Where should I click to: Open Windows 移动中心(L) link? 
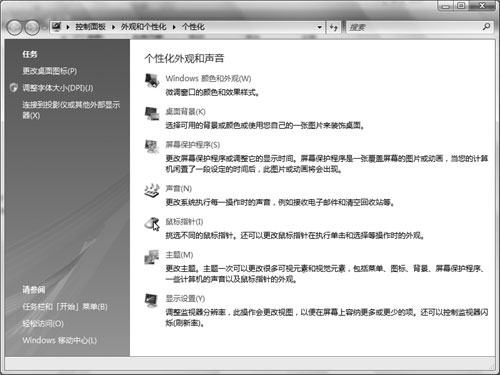60,340
